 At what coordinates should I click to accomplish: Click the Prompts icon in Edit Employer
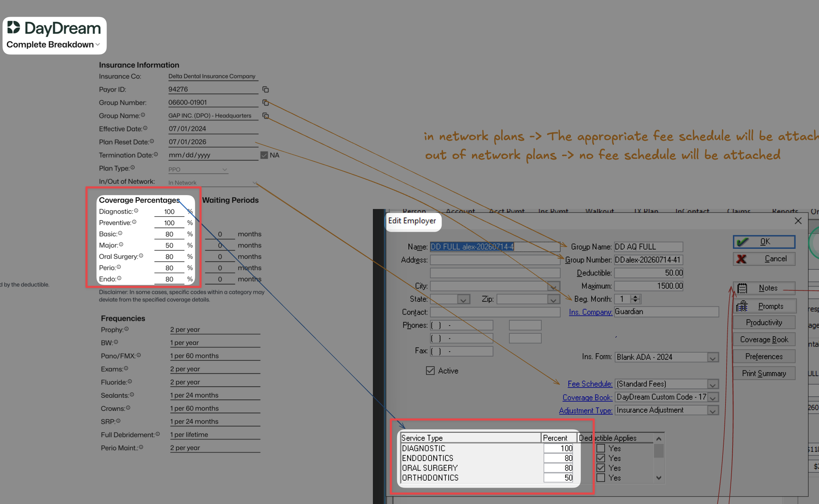(x=742, y=306)
